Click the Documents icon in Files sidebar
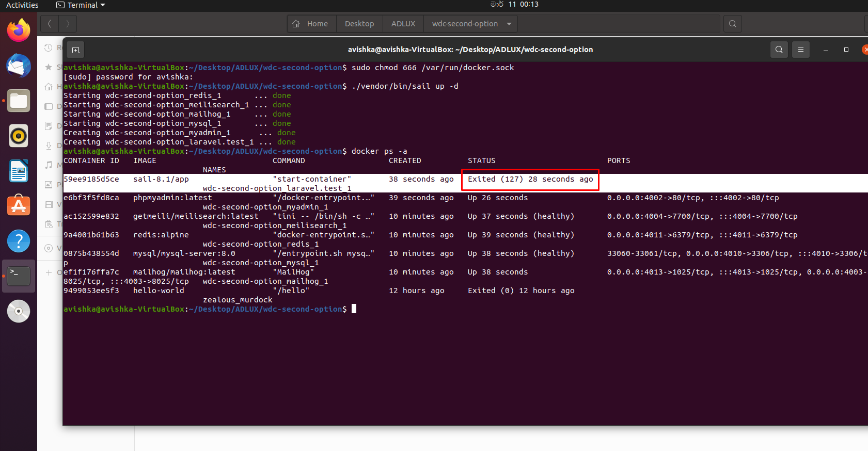This screenshot has height=451, width=868. tap(49, 125)
